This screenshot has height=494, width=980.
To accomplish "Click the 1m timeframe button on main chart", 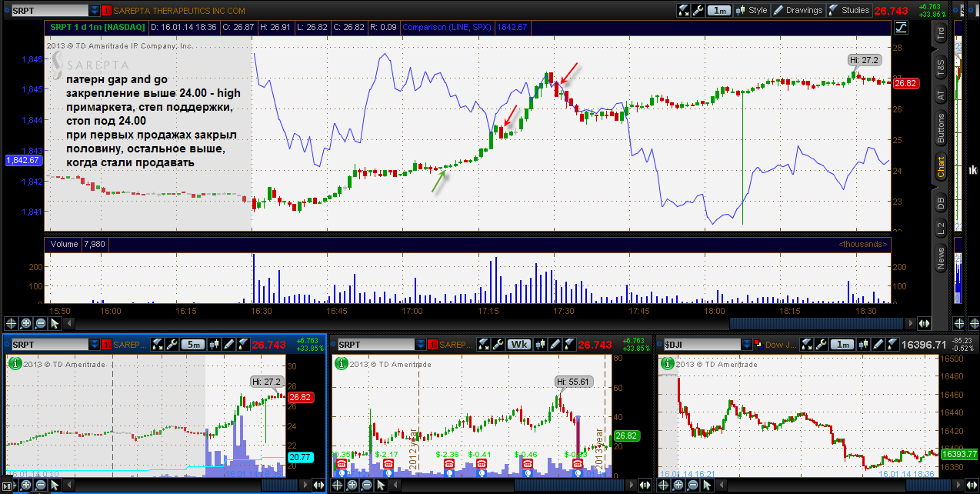I will 719,11.
